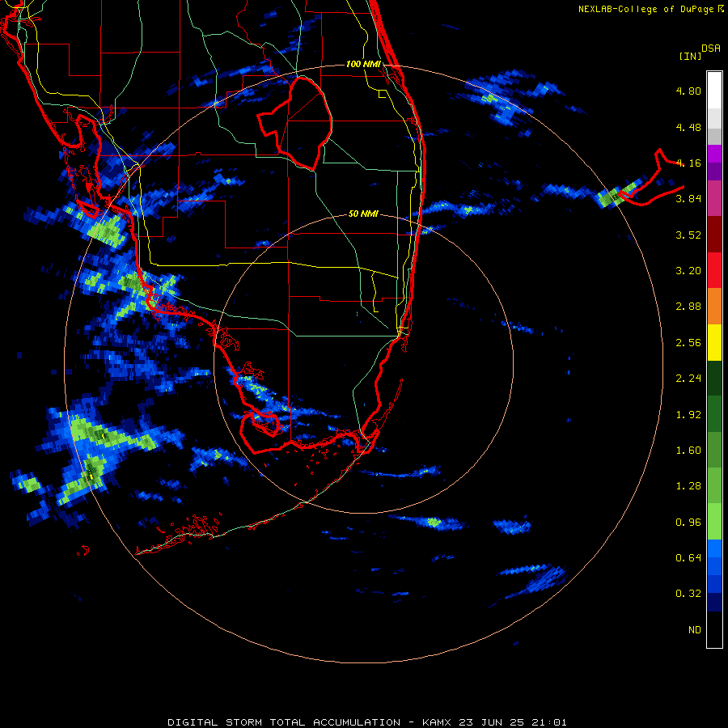The image size is (728, 728).
Task: Click the NEXLAB-College of DuPage credit text
Action: (x=645, y=9)
